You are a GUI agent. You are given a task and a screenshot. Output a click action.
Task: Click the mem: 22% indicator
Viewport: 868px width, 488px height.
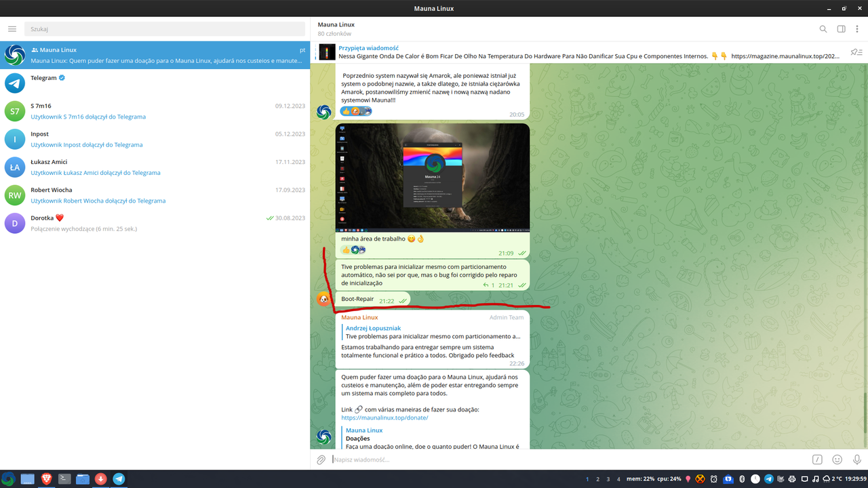pyautogui.click(x=641, y=479)
